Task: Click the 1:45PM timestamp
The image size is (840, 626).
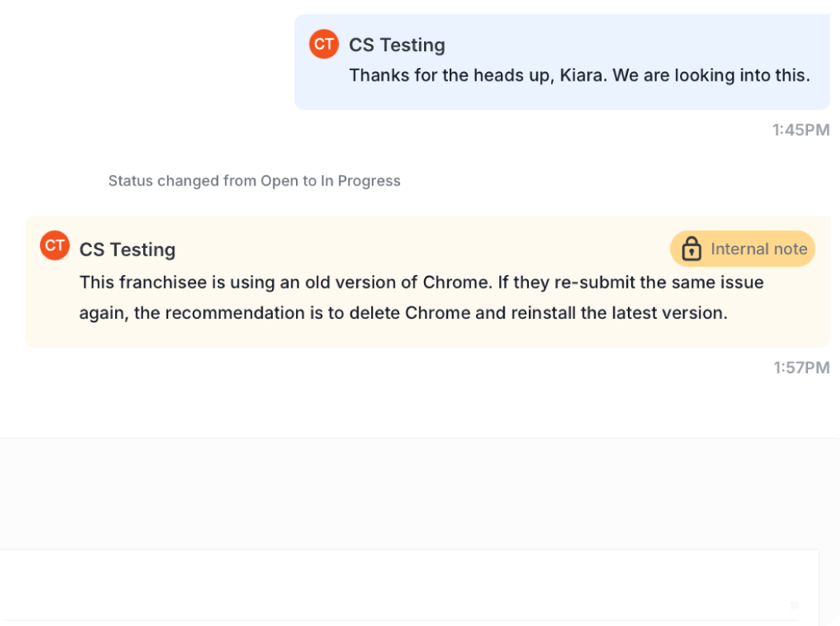Action: [x=801, y=130]
